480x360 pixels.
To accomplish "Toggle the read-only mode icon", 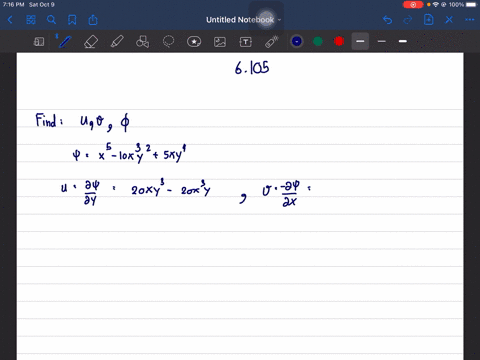I will click(x=39, y=42).
